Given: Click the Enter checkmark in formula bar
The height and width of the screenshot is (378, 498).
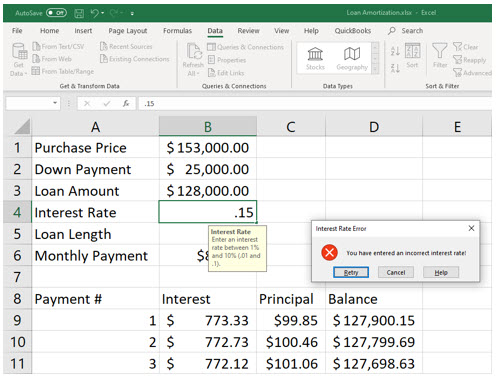Looking at the screenshot, I should tap(106, 104).
